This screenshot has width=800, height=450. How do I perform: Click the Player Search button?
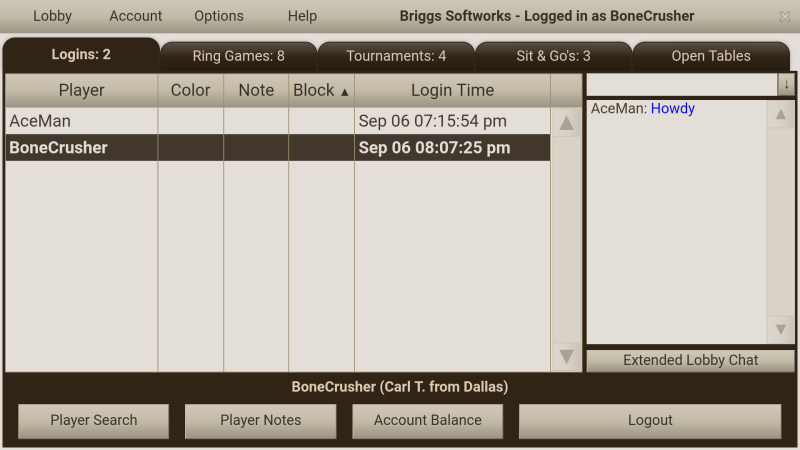(x=94, y=420)
